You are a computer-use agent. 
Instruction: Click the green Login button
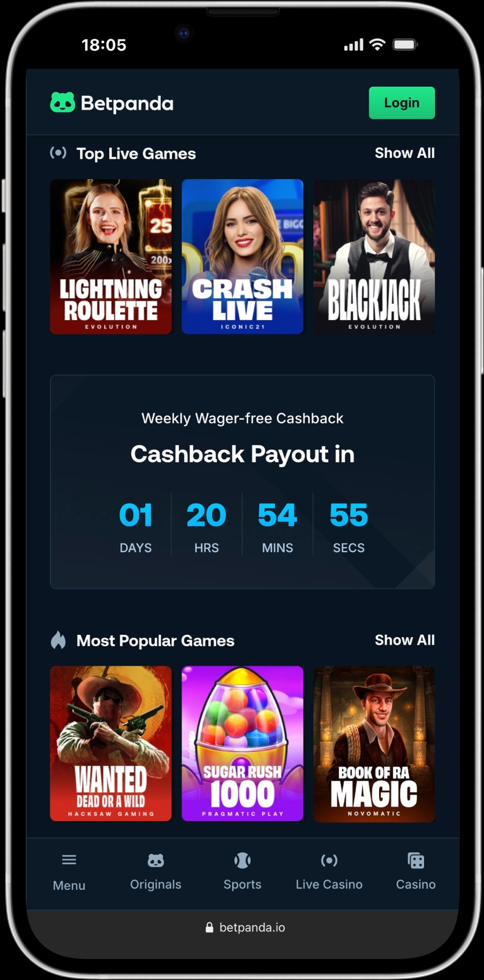402,103
